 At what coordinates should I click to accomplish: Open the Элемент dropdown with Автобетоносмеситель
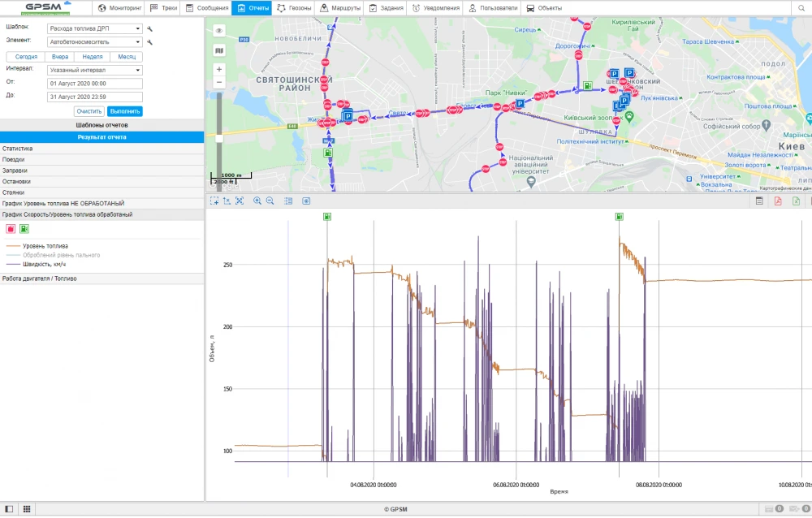[94, 41]
